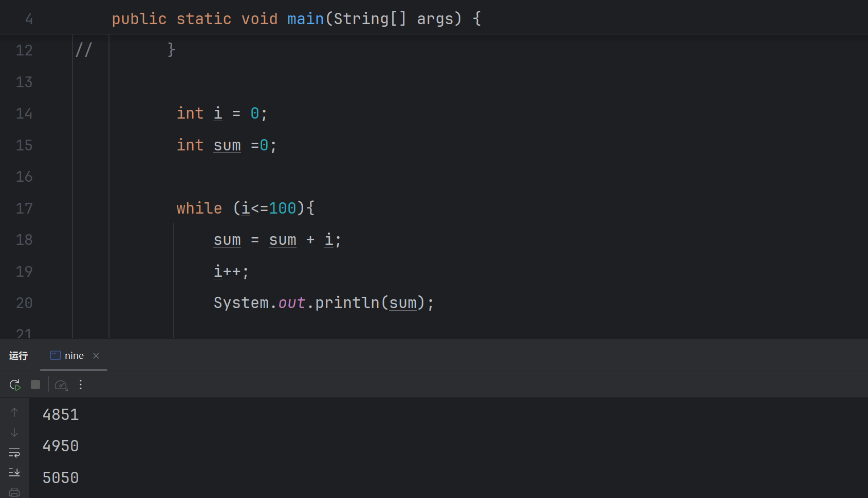Click the main method name
The image size is (868, 498).
305,19
